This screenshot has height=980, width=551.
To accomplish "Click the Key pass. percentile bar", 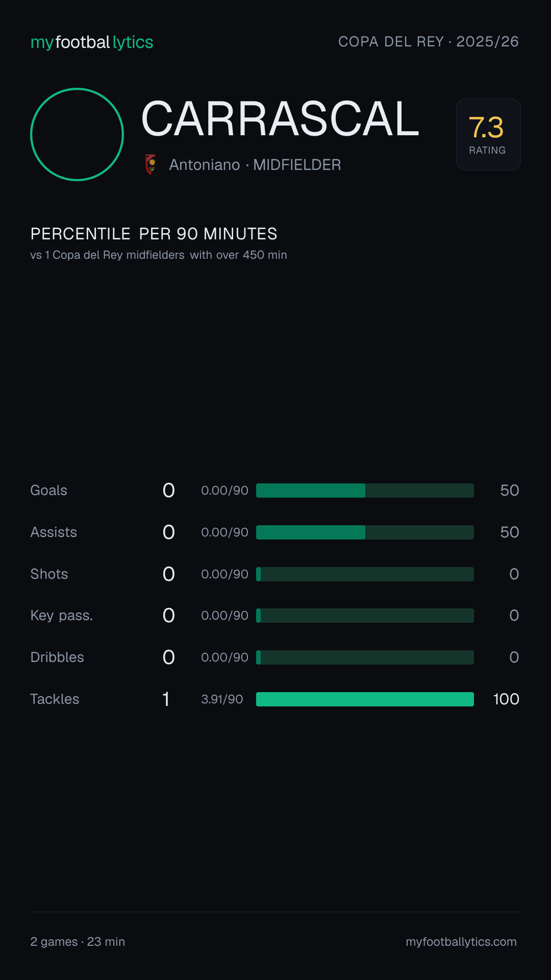I will click(x=365, y=616).
